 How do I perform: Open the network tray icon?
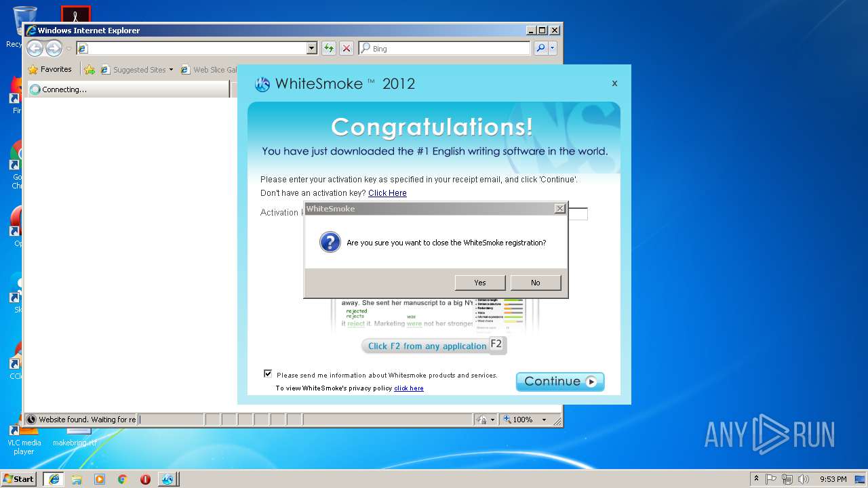click(x=787, y=479)
